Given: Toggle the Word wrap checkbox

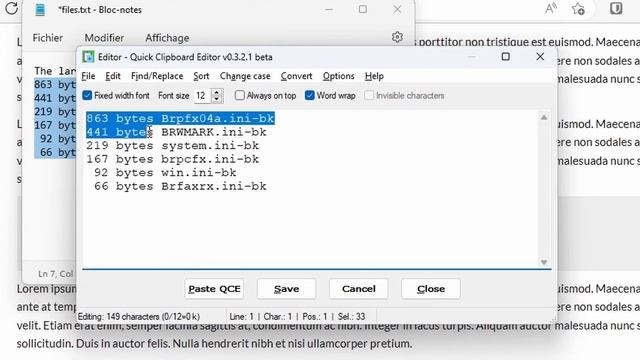Looking at the screenshot, I should (x=310, y=96).
